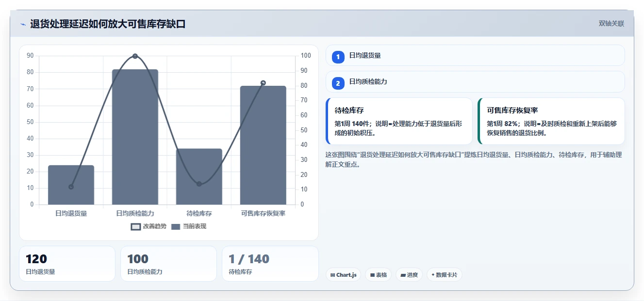Screen dimensions: 644x301
Task: Select list item 2 日均质检能力
Action: tap(475, 81)
